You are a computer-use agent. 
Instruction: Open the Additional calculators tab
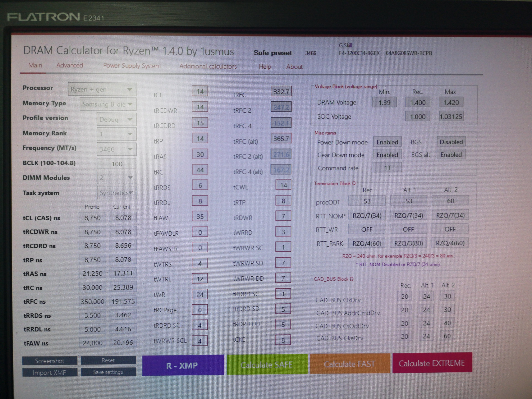click(x=208, y=66)
